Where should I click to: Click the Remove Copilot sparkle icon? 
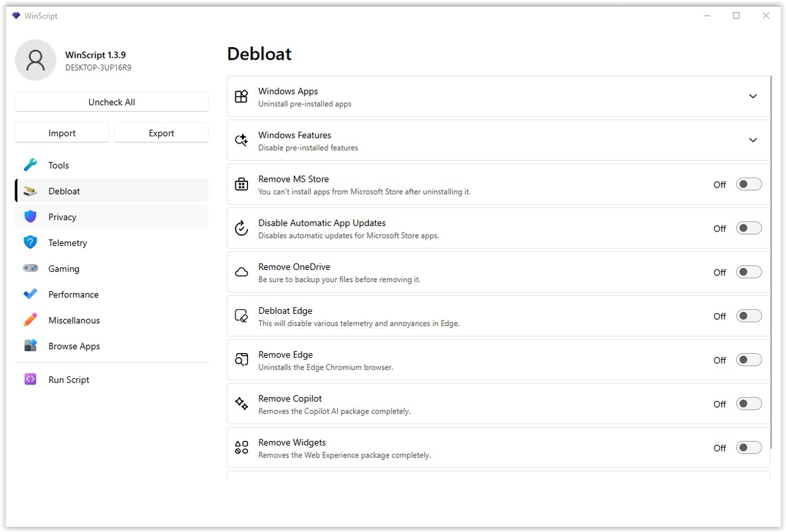pyautogui.click(x=241, y=404)
